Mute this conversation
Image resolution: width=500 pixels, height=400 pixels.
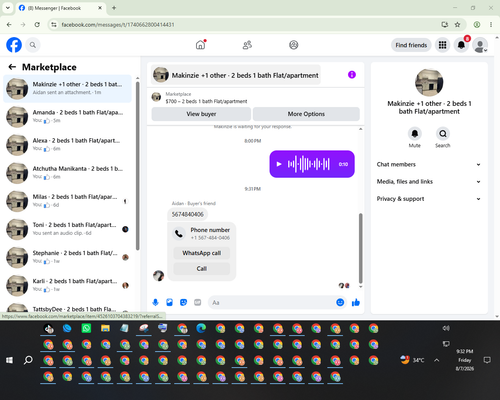pos(415,134)
